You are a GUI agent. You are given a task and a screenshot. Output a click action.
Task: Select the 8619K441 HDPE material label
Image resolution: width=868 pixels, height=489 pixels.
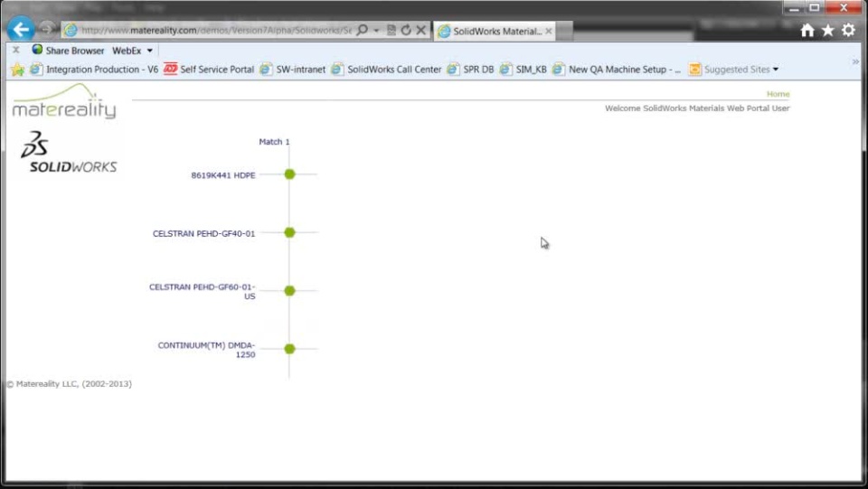(223, 175)
